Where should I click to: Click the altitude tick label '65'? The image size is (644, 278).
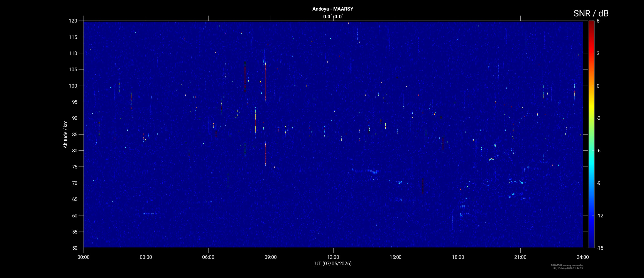tap(74, 199)
